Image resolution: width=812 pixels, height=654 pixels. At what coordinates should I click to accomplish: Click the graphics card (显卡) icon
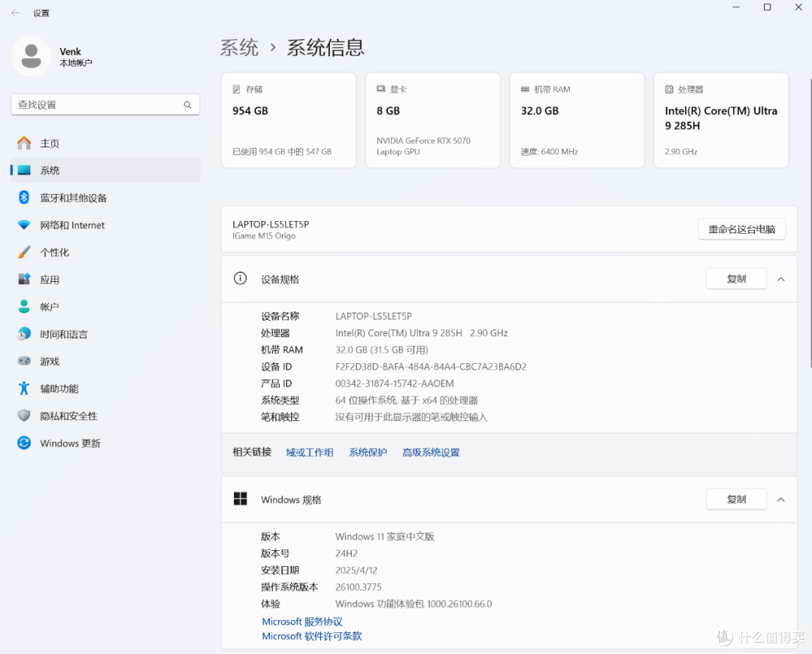tap(380, 89)
